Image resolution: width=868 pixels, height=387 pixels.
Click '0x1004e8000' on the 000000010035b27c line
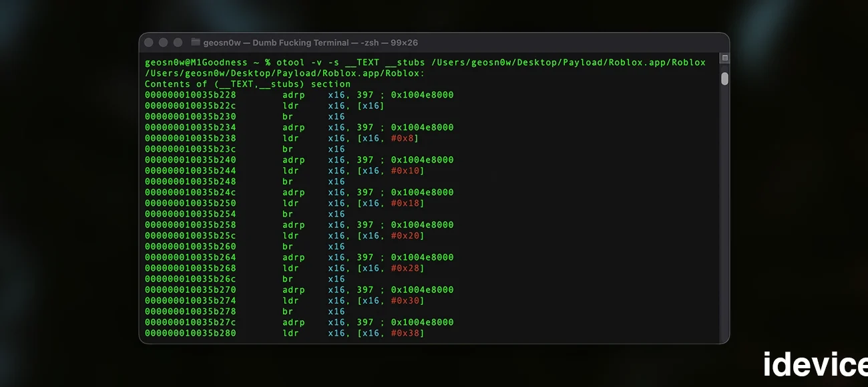point(422,322)
